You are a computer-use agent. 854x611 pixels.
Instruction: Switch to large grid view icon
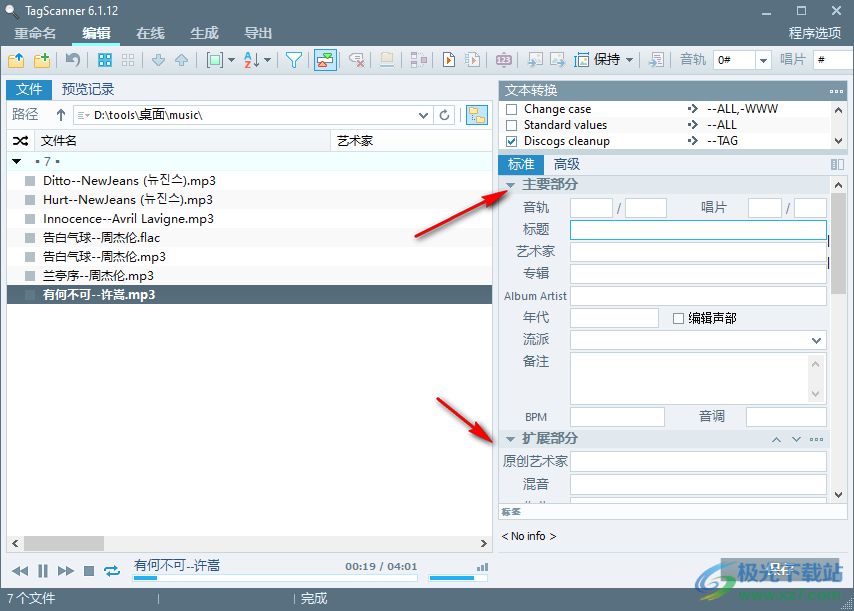[x=105, y=60]
